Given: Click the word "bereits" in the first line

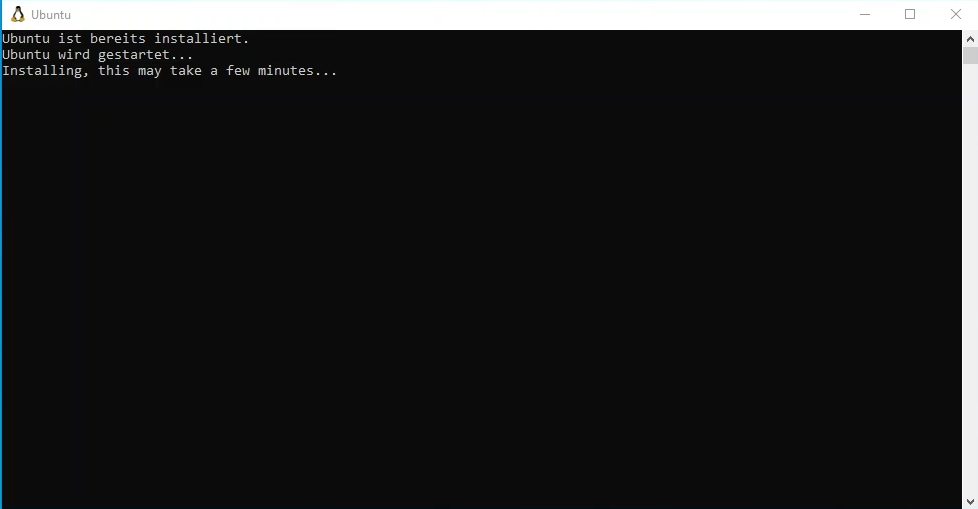Looking at the screenshot, I should click(117, 39).
